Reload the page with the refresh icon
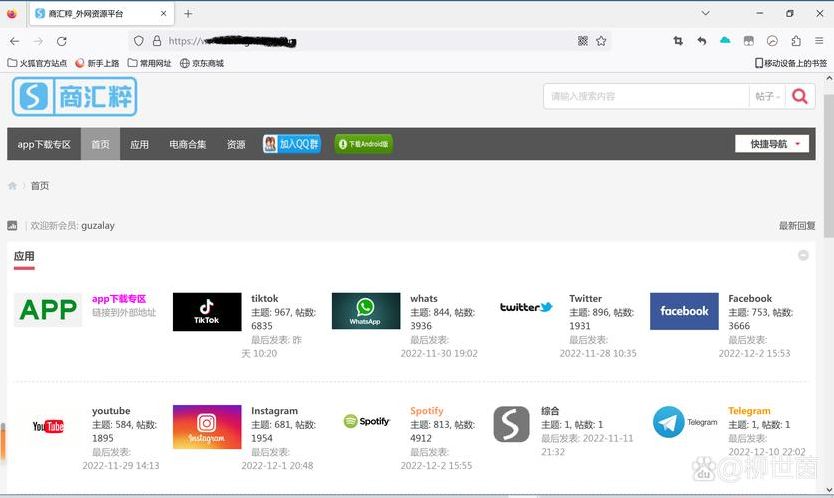 click(x=62, y=41)
